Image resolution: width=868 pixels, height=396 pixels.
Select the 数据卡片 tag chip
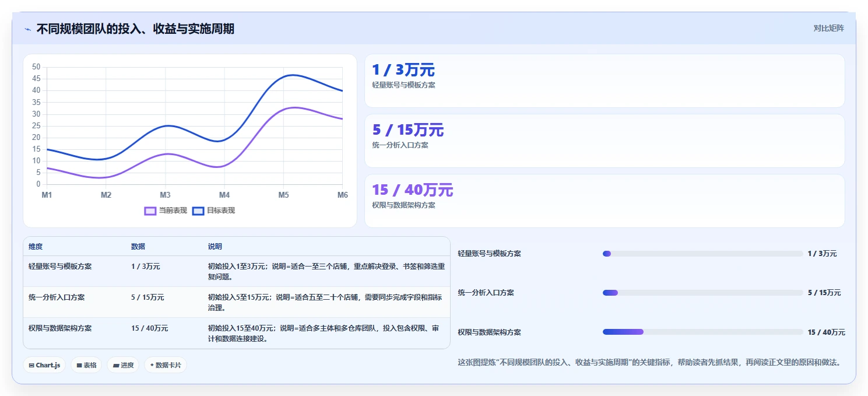pyautogui.click(x=166, y=365)
